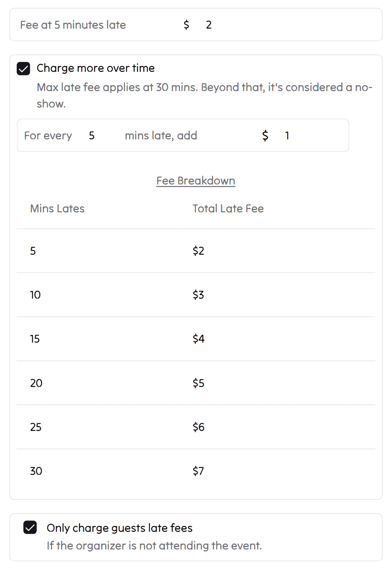Click the minutes interval field showing 5
This screenshot has height=573, width=392.
(92, 135)
